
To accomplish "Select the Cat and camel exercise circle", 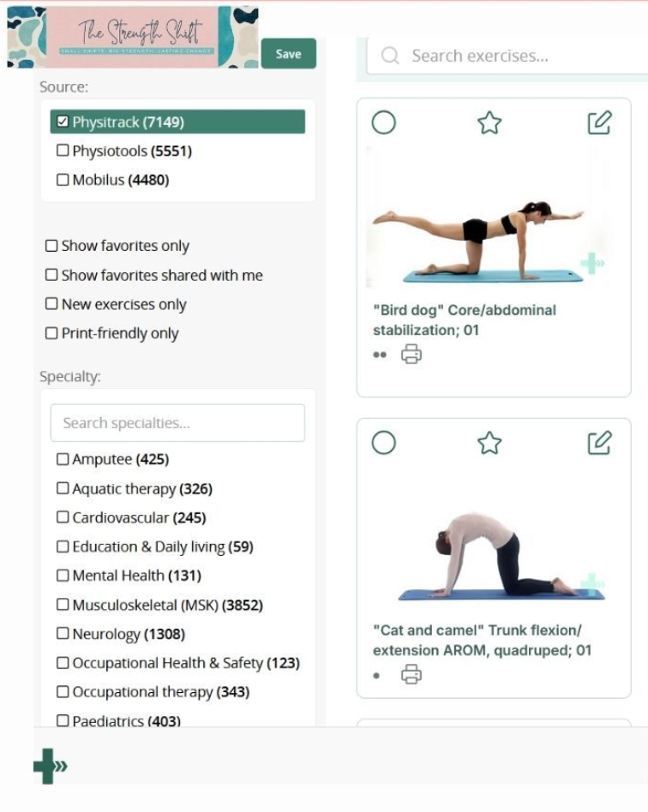I will [x=384, y=443].
